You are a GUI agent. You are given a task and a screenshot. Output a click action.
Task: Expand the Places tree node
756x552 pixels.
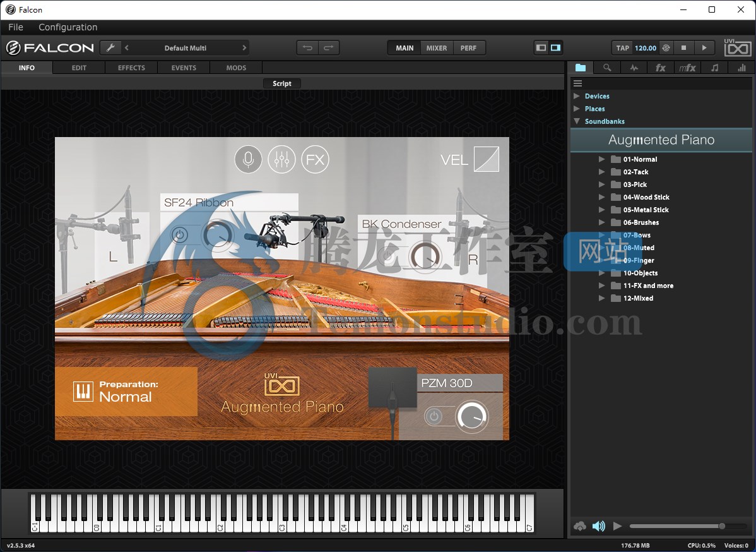pos(577,109)
